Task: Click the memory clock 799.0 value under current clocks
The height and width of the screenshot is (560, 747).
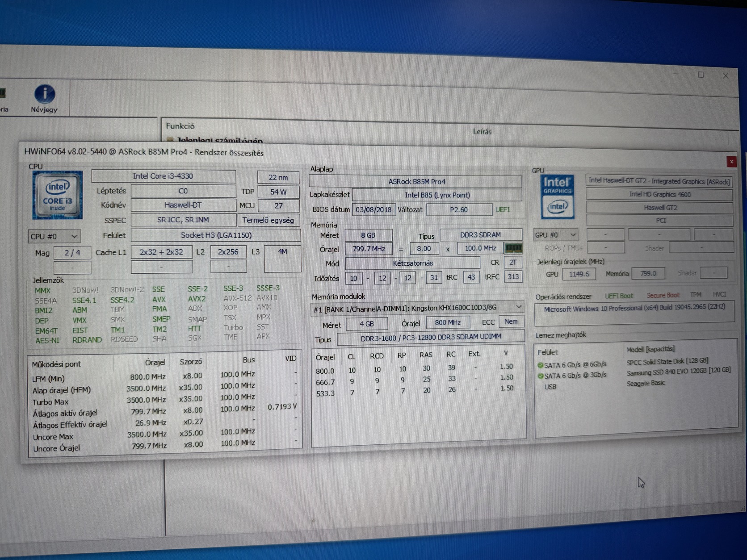Action: tap(648, 273)
